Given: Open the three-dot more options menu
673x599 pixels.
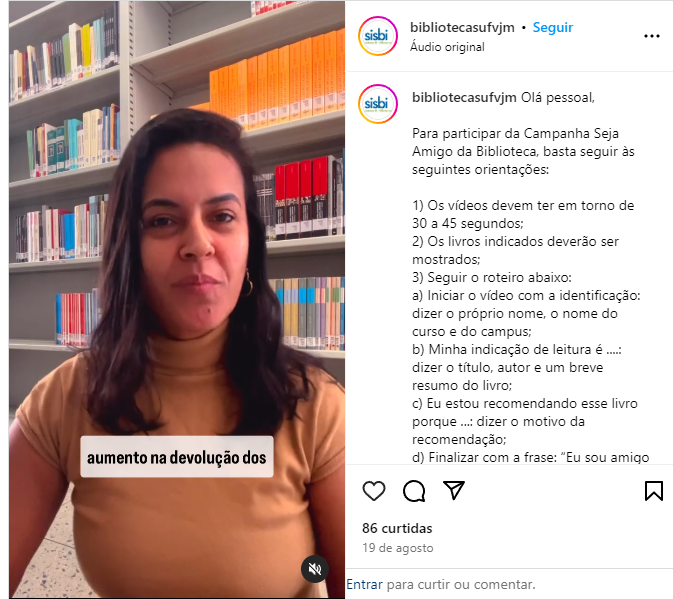Looking at the screenshot, I should [x=652, y=36].
